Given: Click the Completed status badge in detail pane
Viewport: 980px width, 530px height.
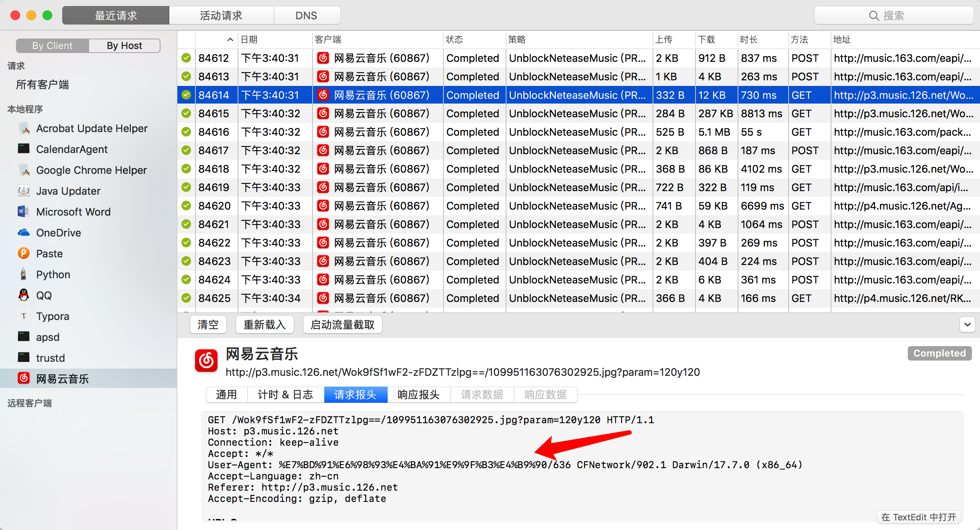Looking at the screenshot, I should tap(939, 353).
